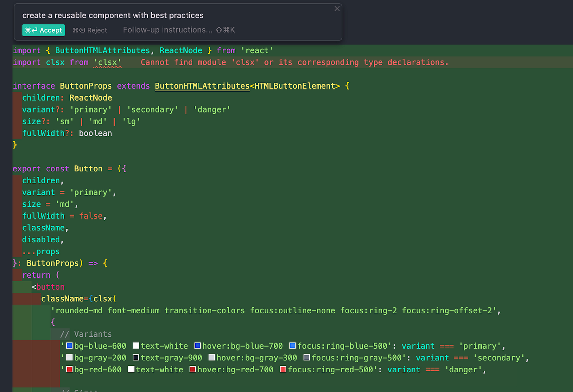The height and width of the screenshot is (392, 573).
Task: Click the clsx import error message
Action: (295, 63)
